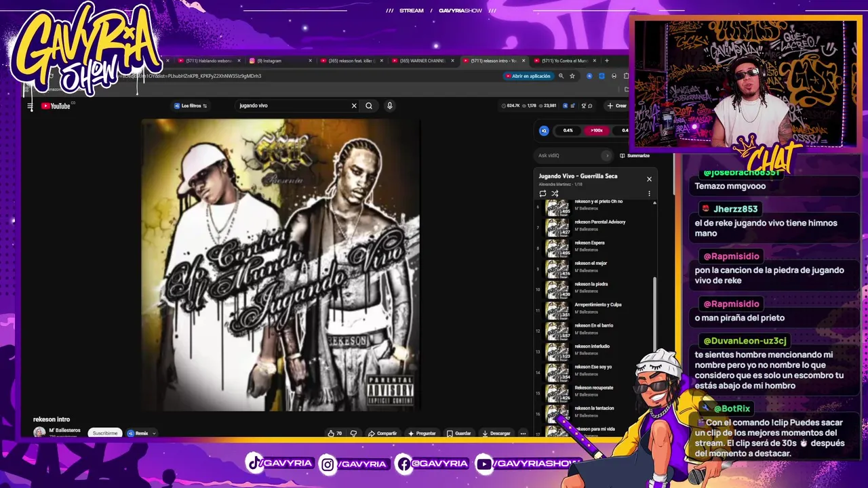Click the red '>100x' vidIQ badge
This screenshot has height=488, width=868.
[597, 130]
